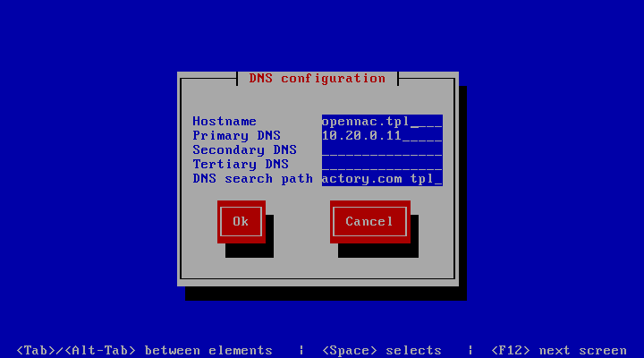
Task: Focus the Hostname input field
Action: pos(382,122)
